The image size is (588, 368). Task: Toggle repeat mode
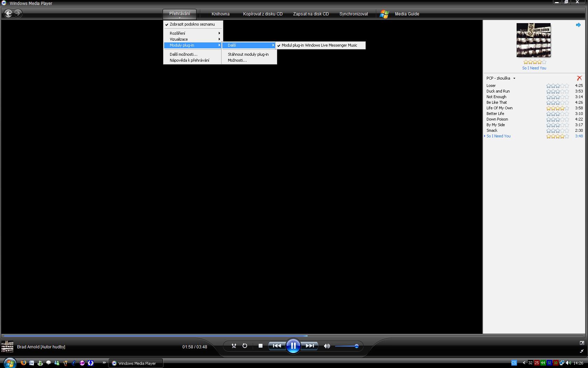click(245, 346)
